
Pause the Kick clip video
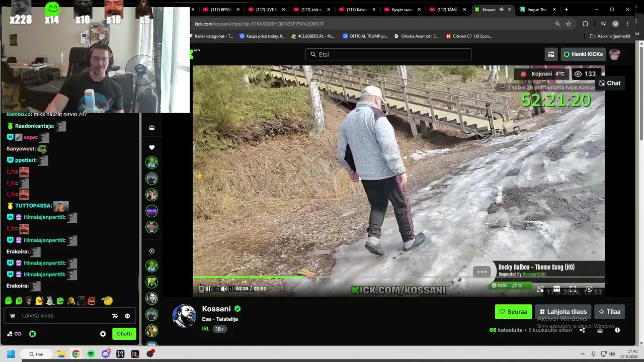click(208, 289)
